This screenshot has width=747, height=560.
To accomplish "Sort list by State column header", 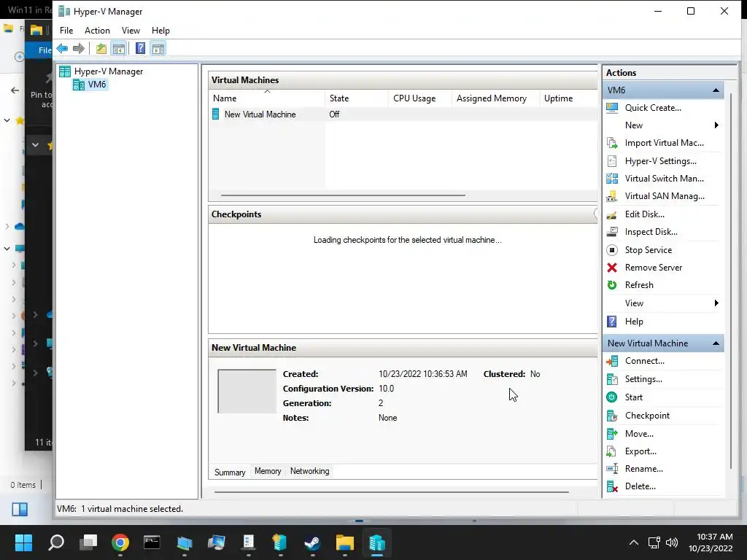I will click(356, 98).
